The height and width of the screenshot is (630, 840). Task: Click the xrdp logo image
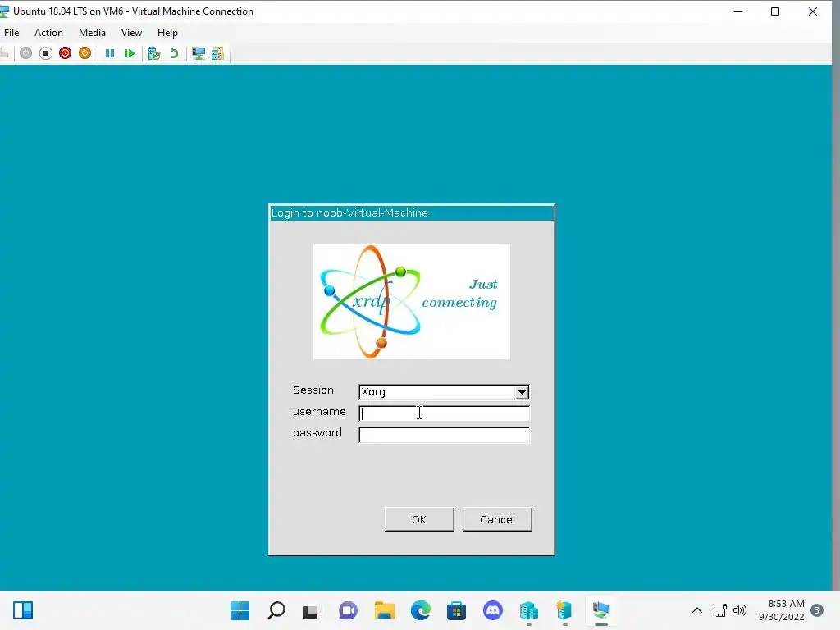(412, 302)
